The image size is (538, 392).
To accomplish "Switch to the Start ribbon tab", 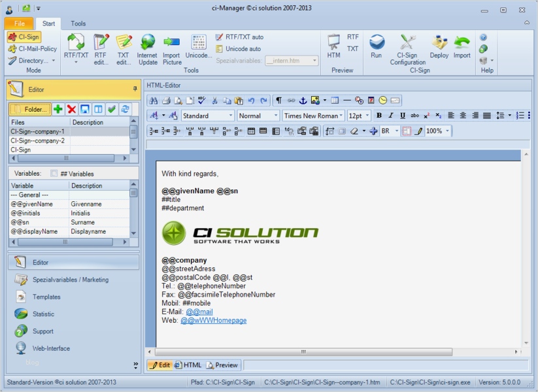I will click(x=48, y=24).
